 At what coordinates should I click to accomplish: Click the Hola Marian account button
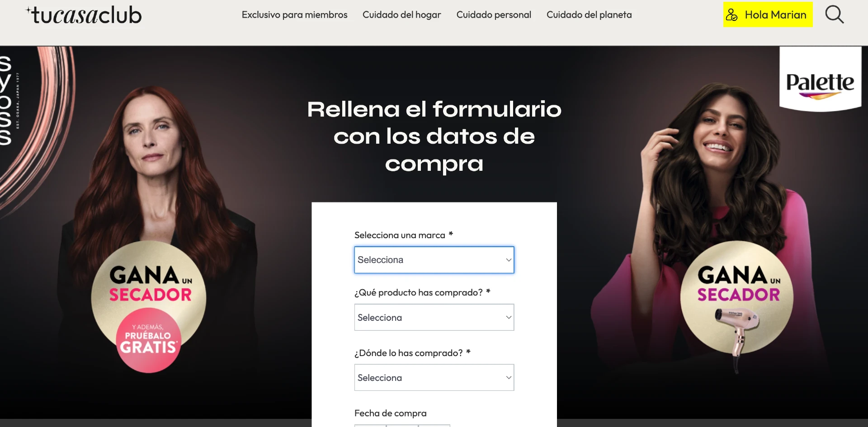(768, 14)
